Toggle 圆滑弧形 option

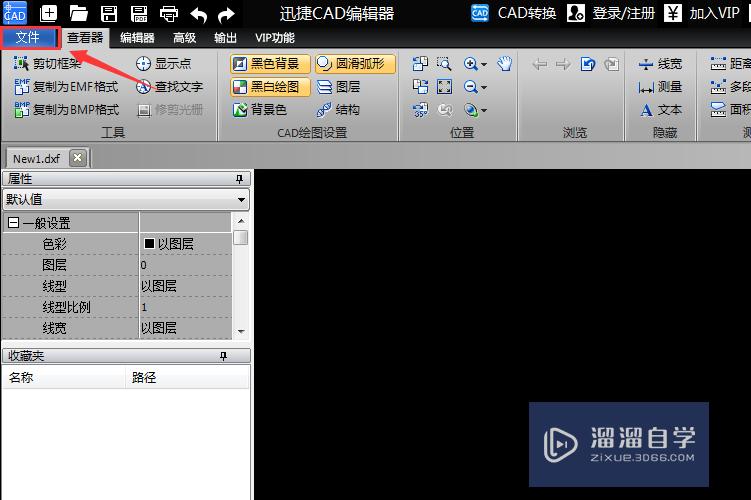point(355,63)
